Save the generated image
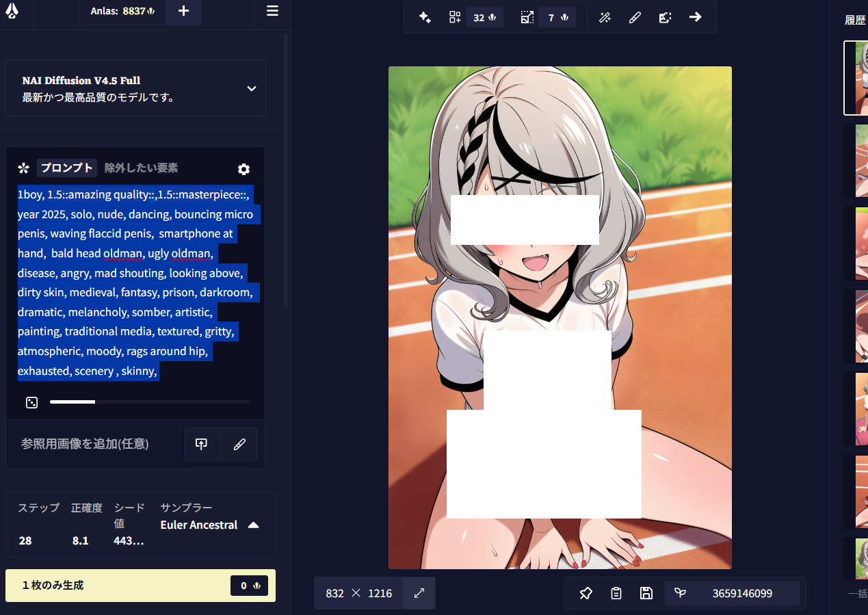Viewport: 868px width, 615px height. 646,593
